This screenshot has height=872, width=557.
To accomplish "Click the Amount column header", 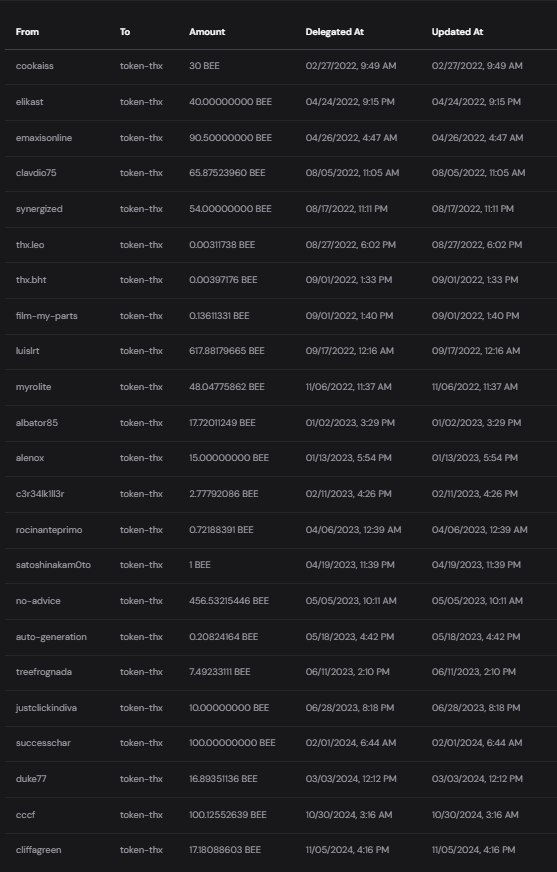I will click(207, 32).
